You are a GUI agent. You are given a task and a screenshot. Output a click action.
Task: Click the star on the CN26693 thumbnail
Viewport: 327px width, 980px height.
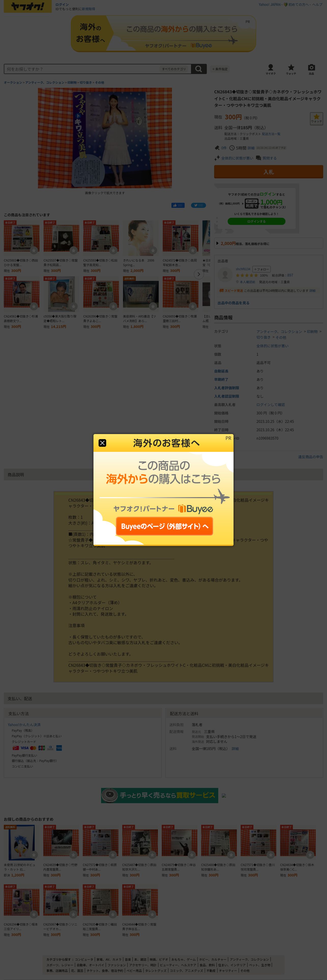pyautogui.click(x=193, y=306)
